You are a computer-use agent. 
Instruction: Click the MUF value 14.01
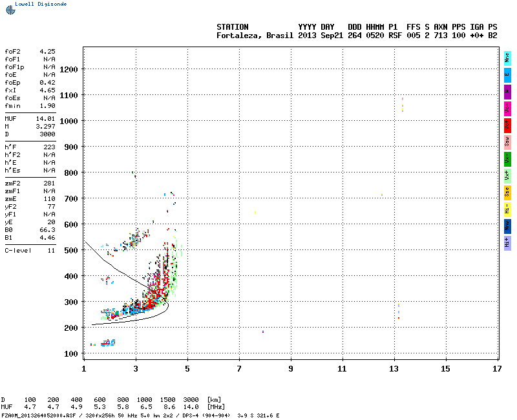(45, 119)
